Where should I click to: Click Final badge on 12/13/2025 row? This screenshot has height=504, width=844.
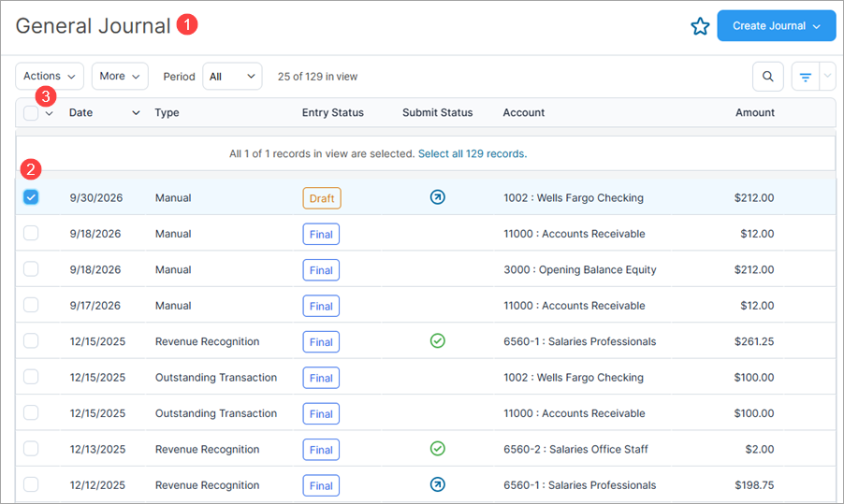321,450
